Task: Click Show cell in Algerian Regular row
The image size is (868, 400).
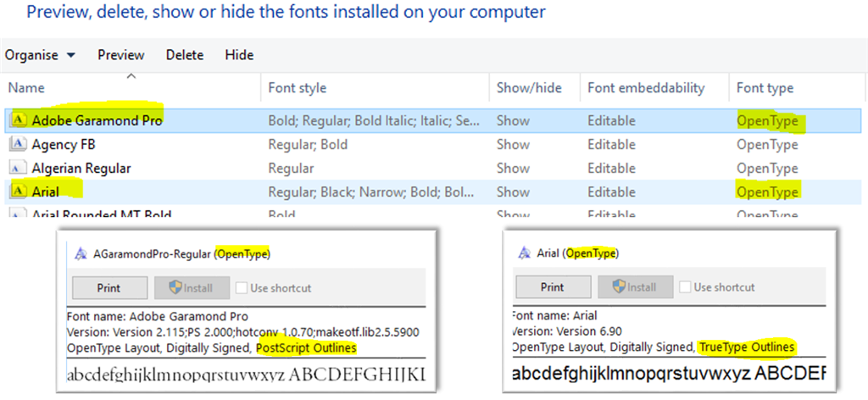Action: [x=513, y=168]
